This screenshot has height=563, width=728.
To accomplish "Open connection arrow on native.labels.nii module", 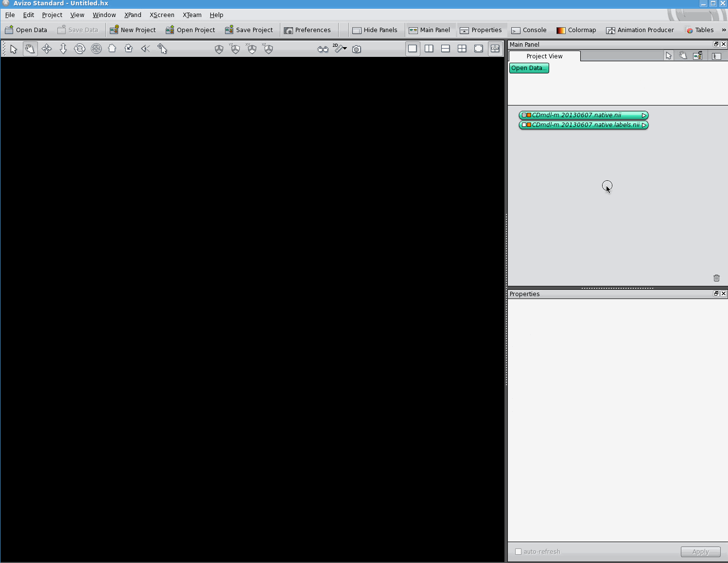I will pos(644,125).
